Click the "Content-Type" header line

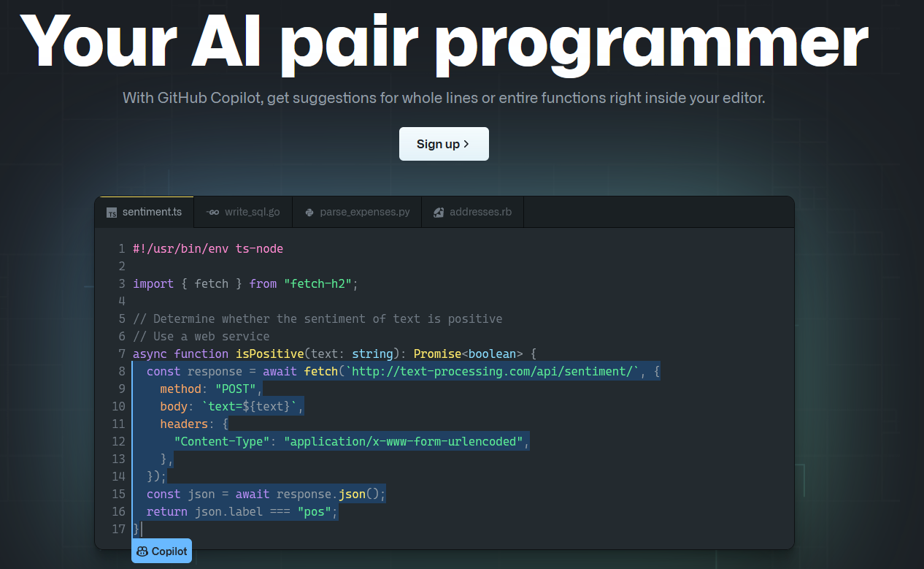tap(351, 441)
